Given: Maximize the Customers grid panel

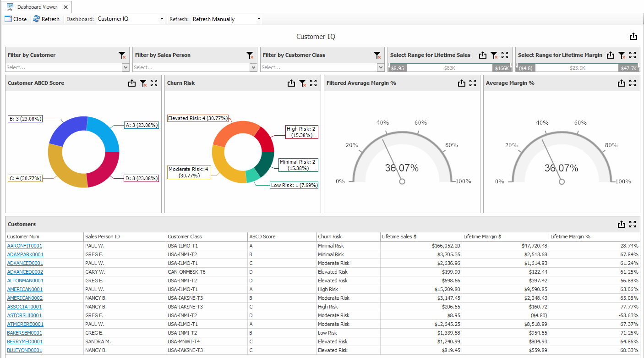Looking at the screenshot, I should coord(633,224).
